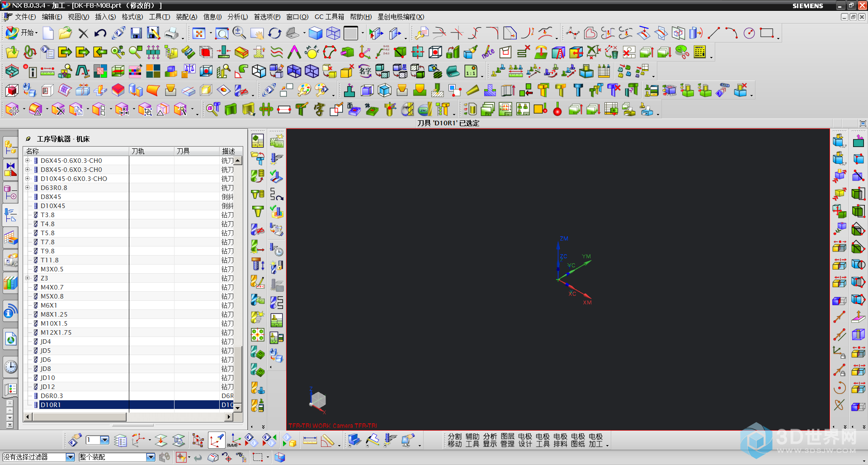Open the 编辑(E) menu

tap(52, 17)
